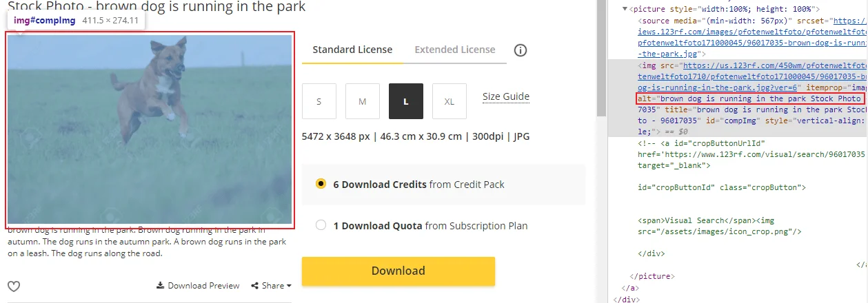Viewport: 868px width, 303px height.
Task: Switch to the Standard License tab
Action: (352, 50)
